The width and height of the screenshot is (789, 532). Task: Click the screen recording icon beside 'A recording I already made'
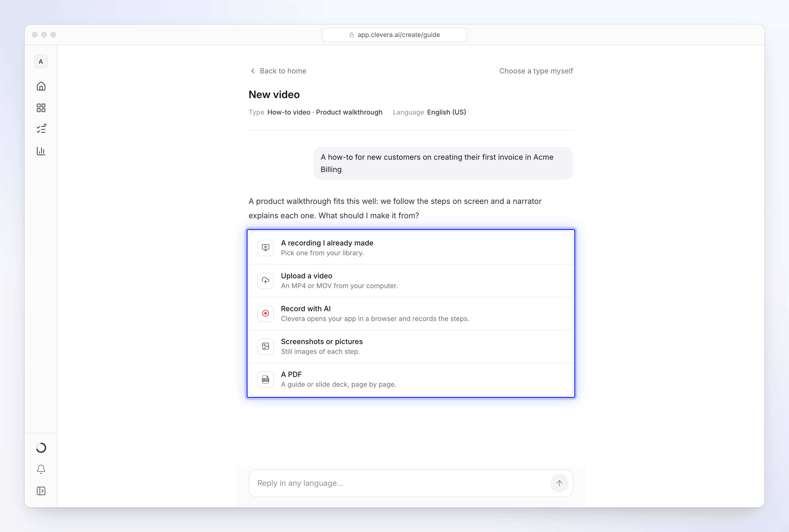[x=266, y=248]
